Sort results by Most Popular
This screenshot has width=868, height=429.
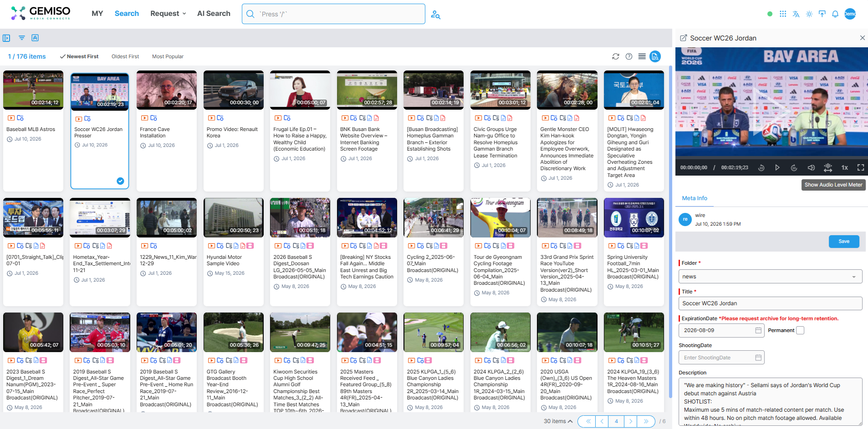pyautogui.click(x=168, y=56)
